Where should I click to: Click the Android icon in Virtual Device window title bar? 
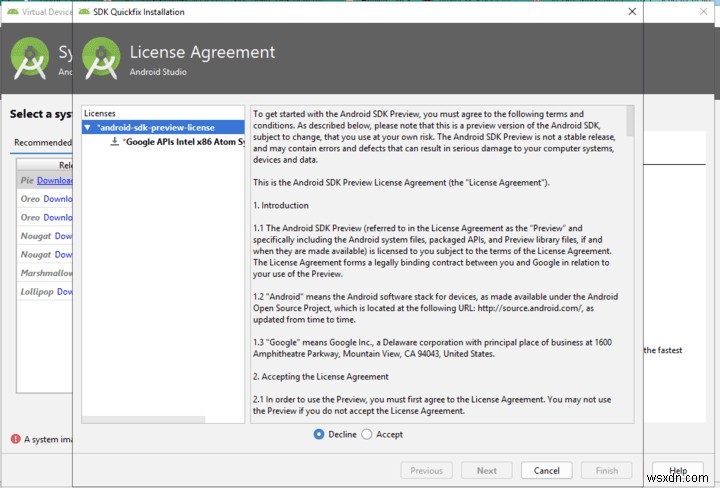point(13,11)
